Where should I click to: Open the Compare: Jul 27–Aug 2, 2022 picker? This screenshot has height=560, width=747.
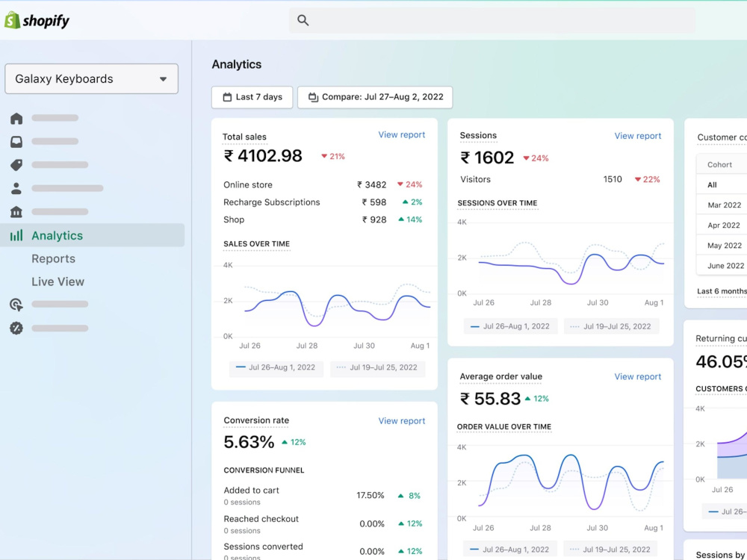[375, 97]
